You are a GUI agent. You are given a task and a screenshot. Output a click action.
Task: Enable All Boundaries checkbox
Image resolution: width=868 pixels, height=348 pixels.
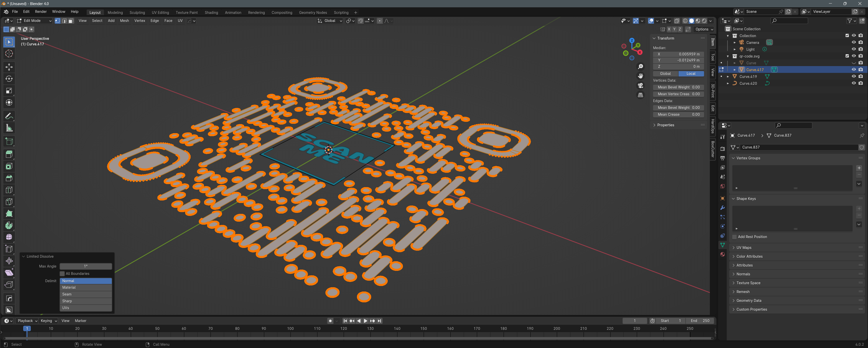pos(62,274)
